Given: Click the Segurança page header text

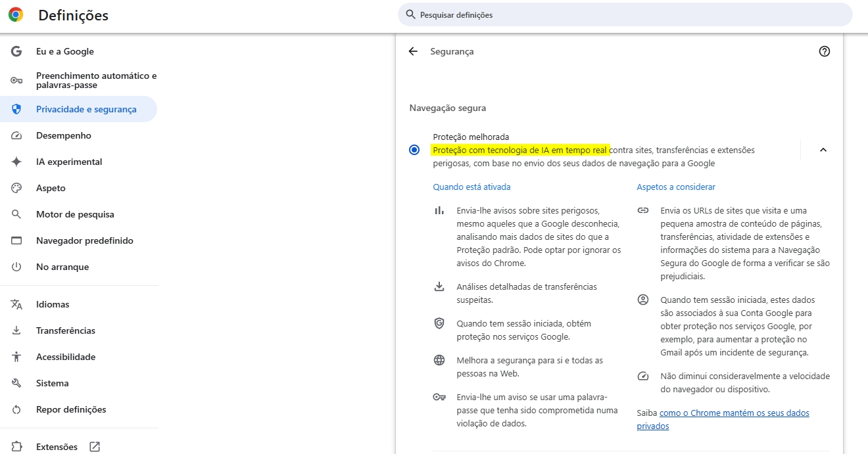Looking at the screenshot, I should (452, 51).
